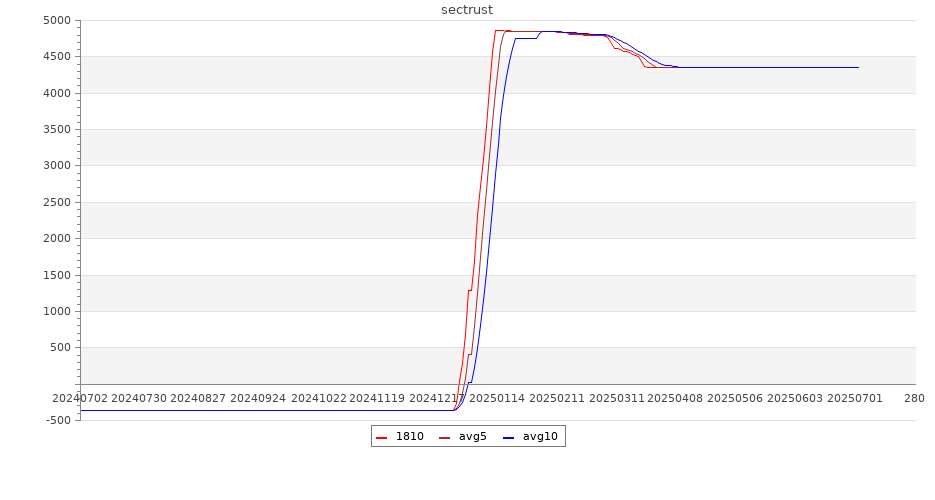Click the 5000 y-axis value label
This screenshot has width=935, height=500.
[x=56, y=20]
